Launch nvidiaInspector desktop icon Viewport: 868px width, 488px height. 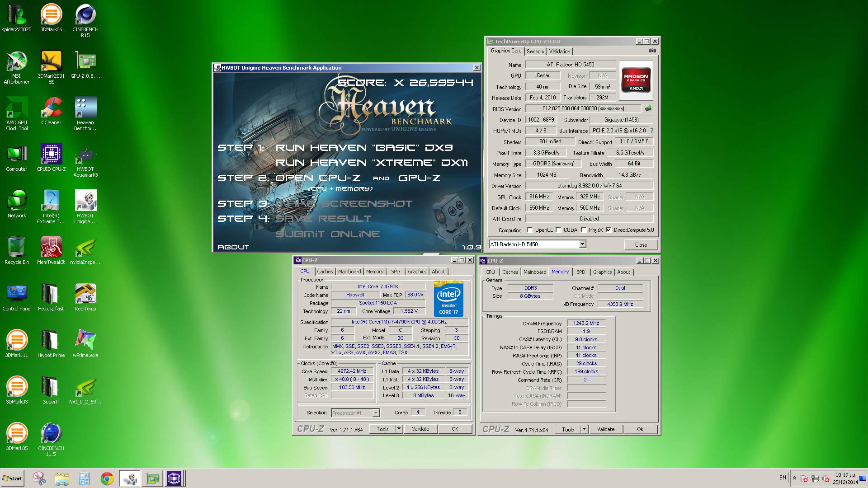(x=85, y=251)
